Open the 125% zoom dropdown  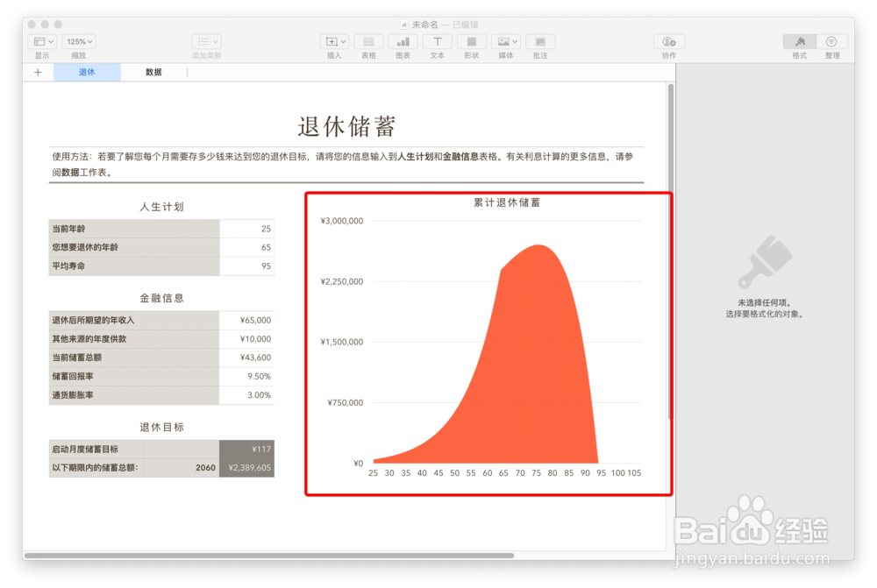[x=78, y=41]
